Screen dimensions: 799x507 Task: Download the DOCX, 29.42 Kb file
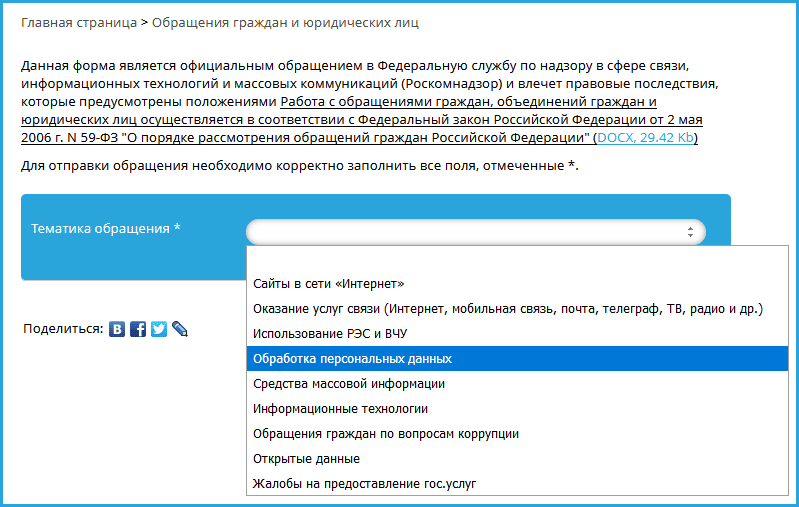(x=645, y=138)
